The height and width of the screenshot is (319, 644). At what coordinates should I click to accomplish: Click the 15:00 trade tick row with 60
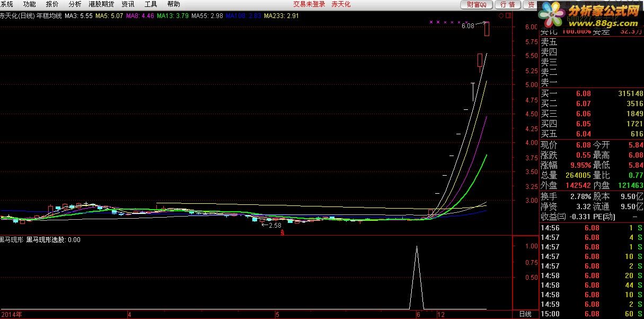(592, 314)
